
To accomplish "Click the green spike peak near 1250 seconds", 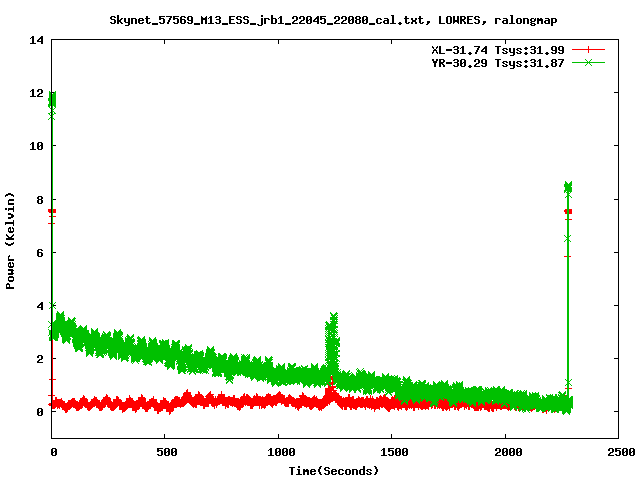I will (x=333, y=316).
